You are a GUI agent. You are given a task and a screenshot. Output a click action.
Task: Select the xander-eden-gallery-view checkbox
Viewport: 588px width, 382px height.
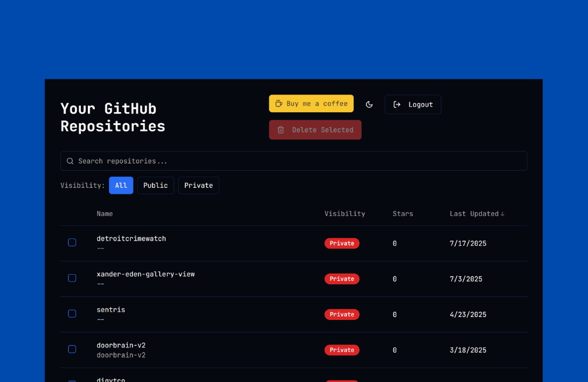pos(72,278)
